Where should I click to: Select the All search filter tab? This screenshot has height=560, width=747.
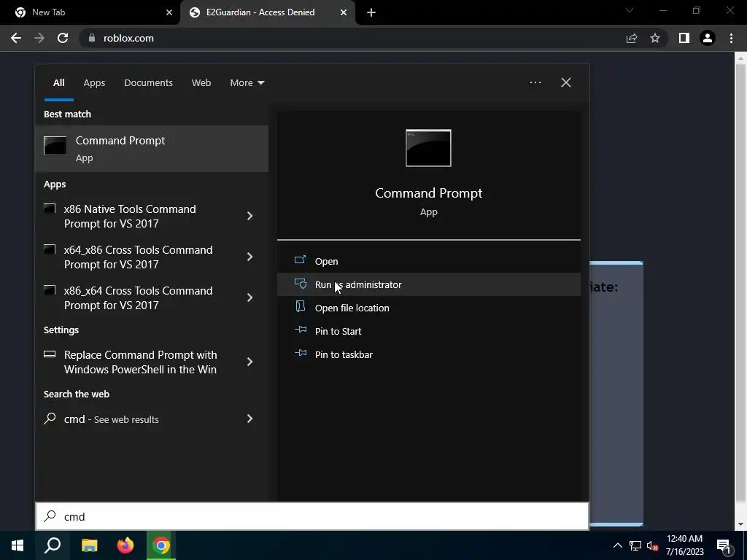[58, 82]
